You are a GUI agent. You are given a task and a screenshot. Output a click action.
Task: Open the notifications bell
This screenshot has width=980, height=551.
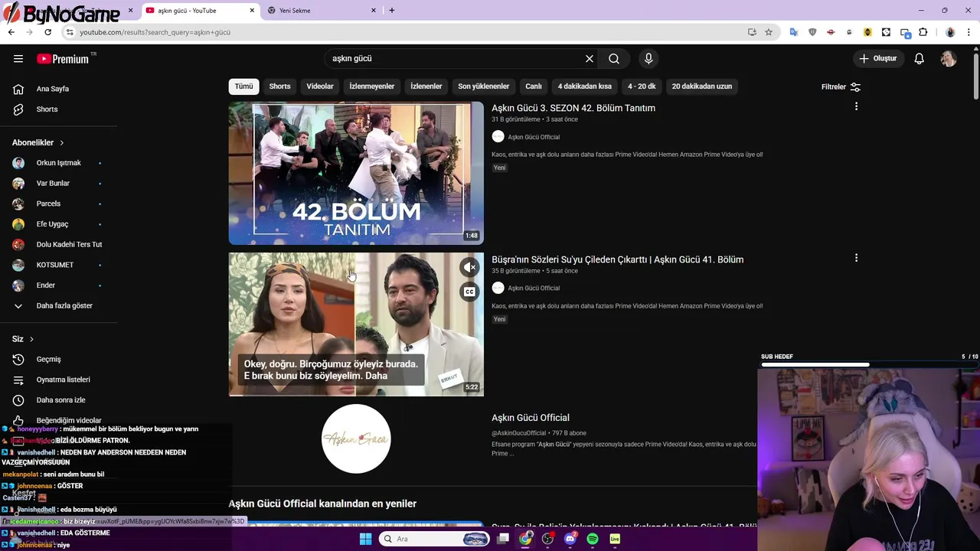coord(920,58)
